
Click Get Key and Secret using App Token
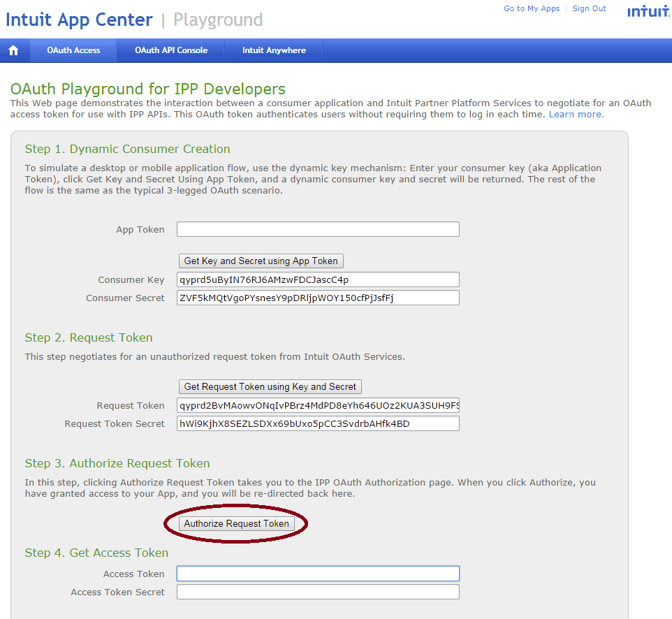(261, 261)
